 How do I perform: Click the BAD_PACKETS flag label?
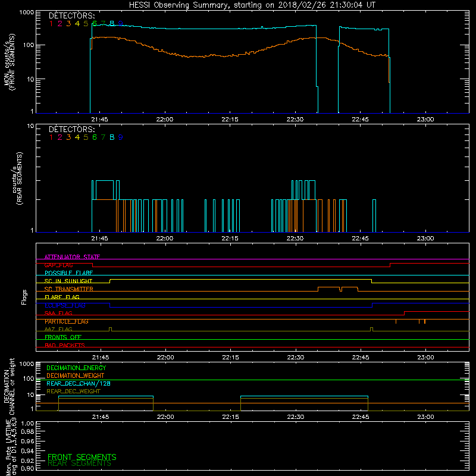coord(65,345)
